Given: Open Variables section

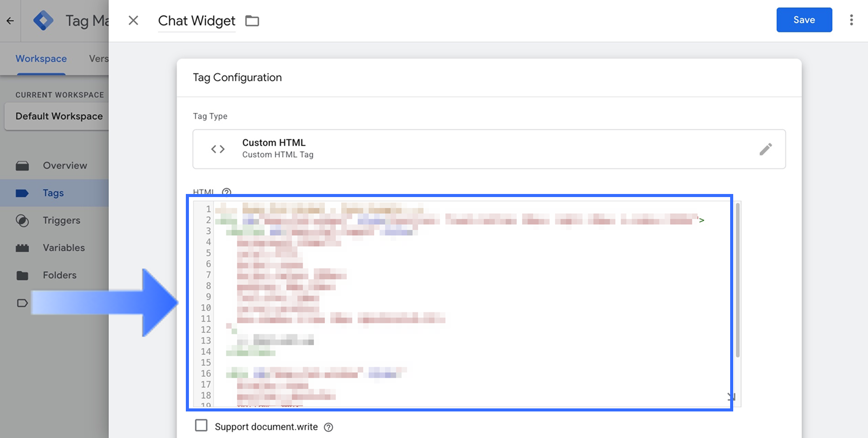Looking at the screenshot, I should (x=64, y=248).
